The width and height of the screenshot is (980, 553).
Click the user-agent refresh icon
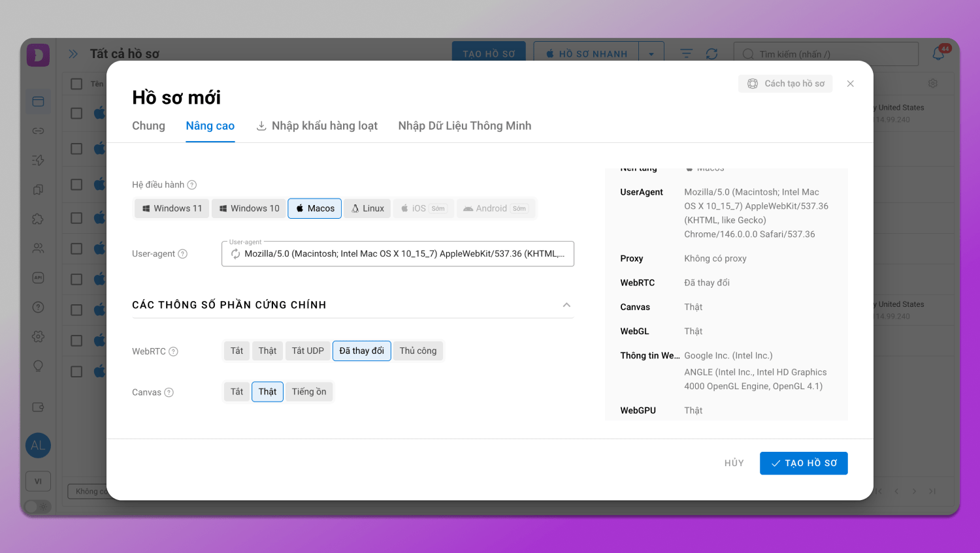[x=235, y=254]
